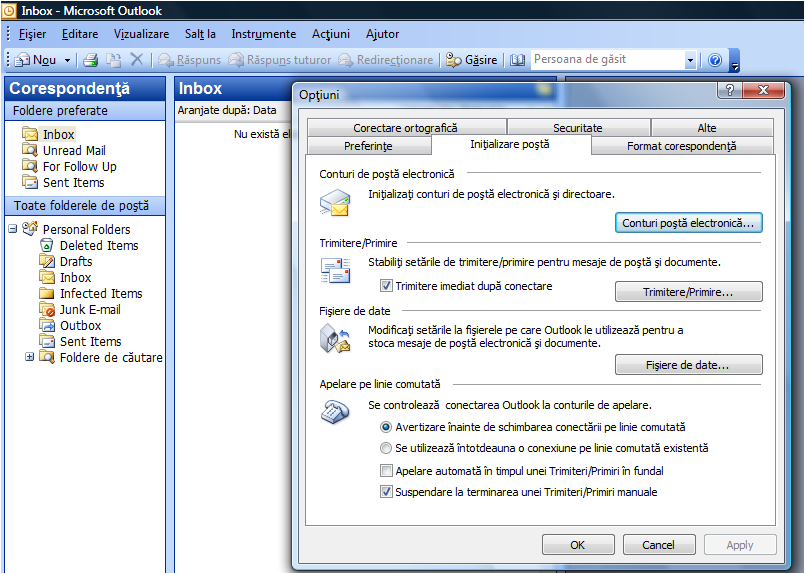Open the Vizualizare menu
Viewport: 805px width, 574px height.
141,34
